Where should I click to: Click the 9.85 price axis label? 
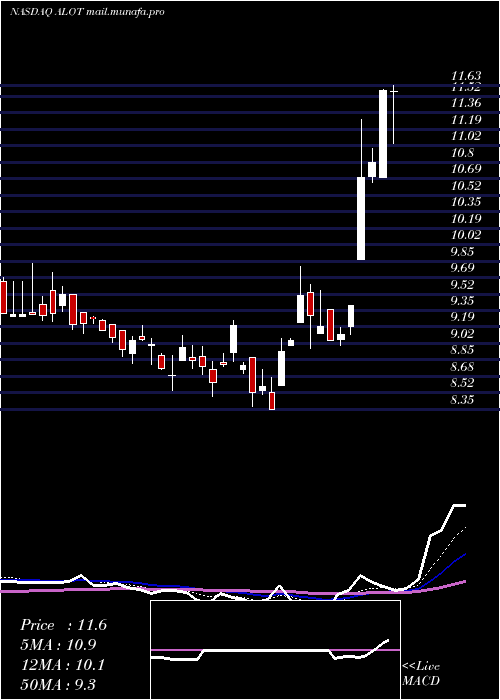tap(462, 252)
